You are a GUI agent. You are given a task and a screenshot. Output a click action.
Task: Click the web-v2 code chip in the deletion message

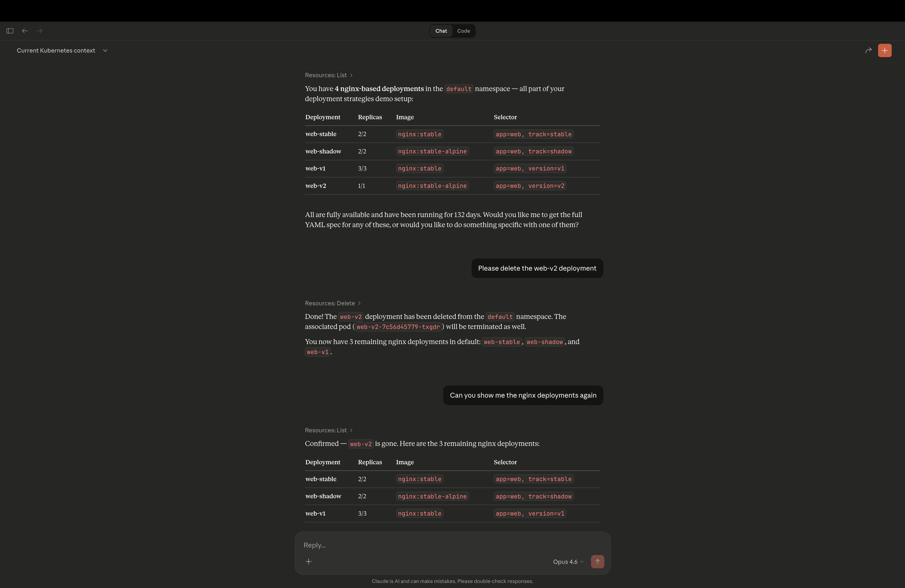pos(351,316)
